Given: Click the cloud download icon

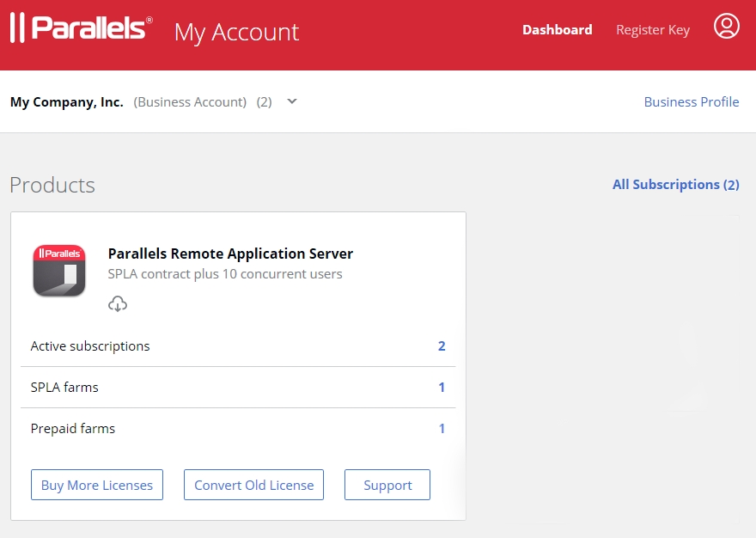Looking at the screenshot, I should pos(118,303).
